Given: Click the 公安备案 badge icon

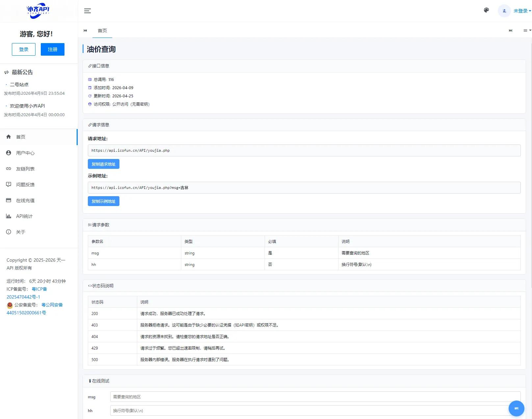Looking at the screenshot, I should click(9, 305).
